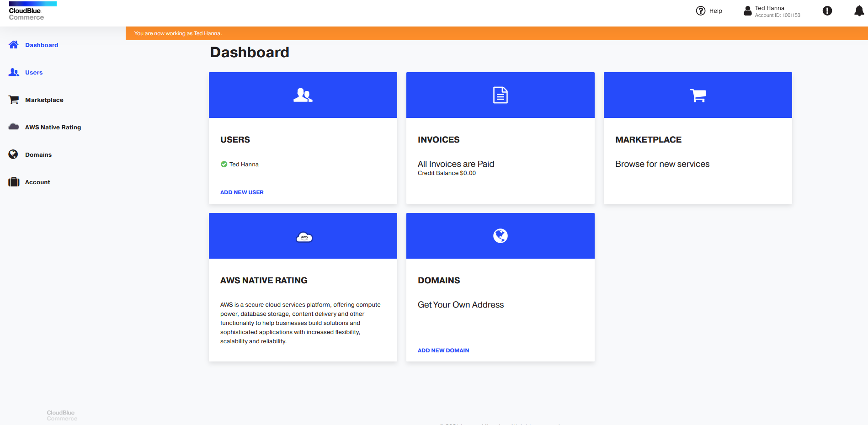Click the AWS NATIVE RATING card heading

264,281
